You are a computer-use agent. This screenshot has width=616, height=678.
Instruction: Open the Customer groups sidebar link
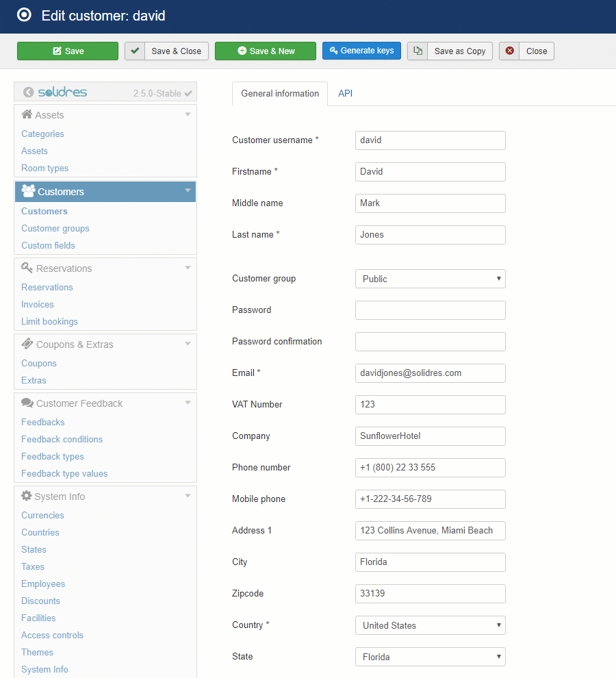tap(55, 228)
